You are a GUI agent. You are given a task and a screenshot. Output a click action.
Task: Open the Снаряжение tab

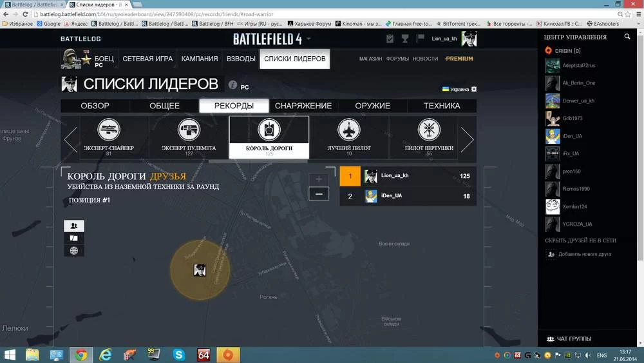(x=303, y=106)
